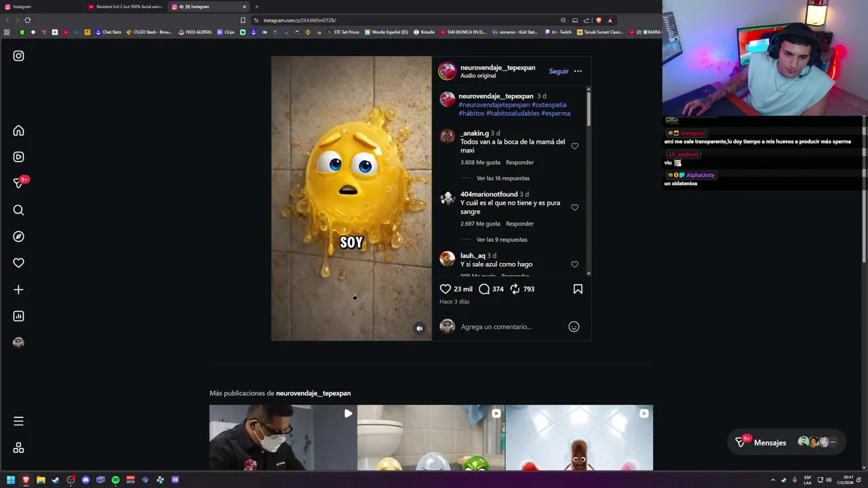Click the #hábitos hashtag
This screenshot has height=488, width=868.
(x=471, y=113)
